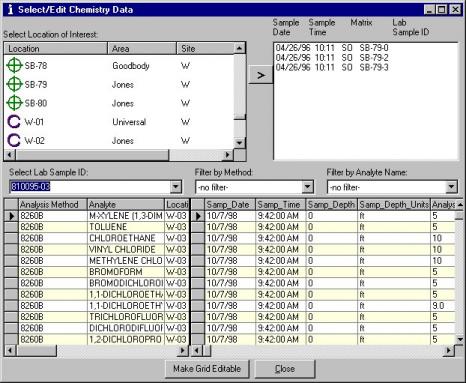Select the SB-80 boring location icon
The image size is (466, 383).
[14, 103]
